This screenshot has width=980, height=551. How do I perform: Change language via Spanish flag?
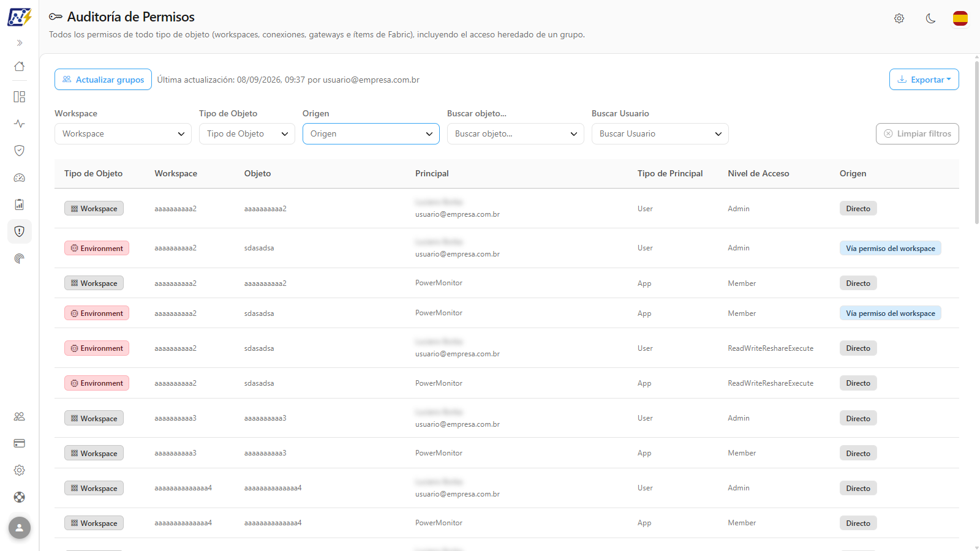[x=960, y=18]
